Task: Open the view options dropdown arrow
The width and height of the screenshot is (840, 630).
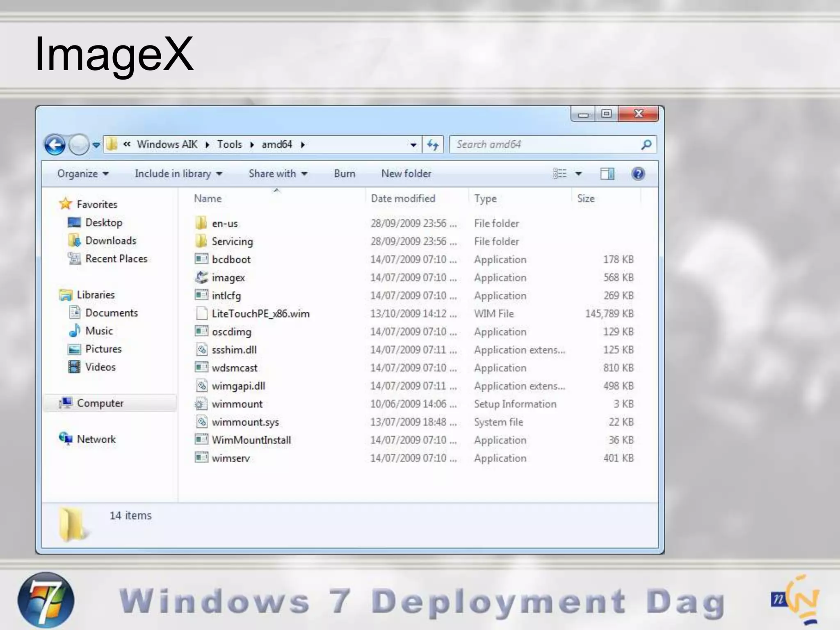Action: pyautogui.click(x=578, y=173)
